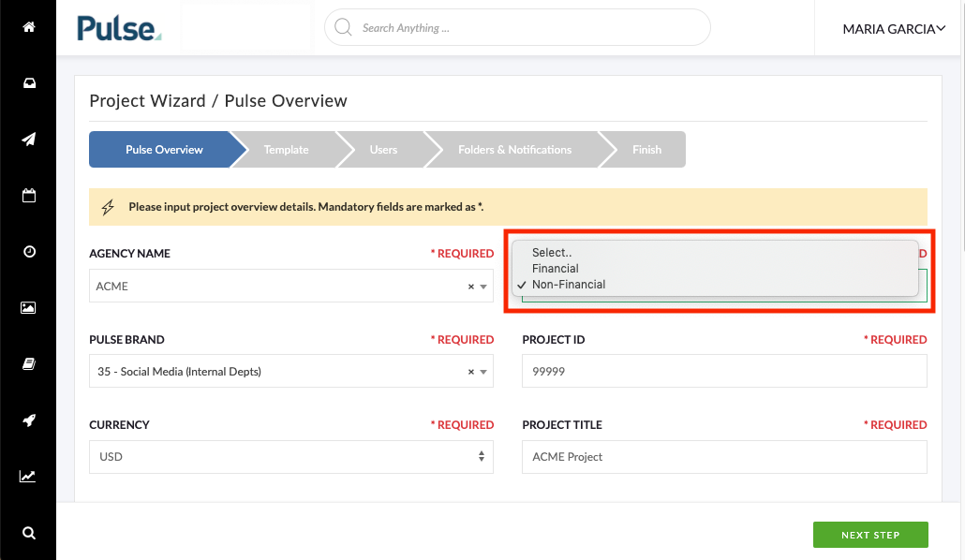The image size is (965, 560).
Task: Open the rocket sidebar icon
Action: 28,420
